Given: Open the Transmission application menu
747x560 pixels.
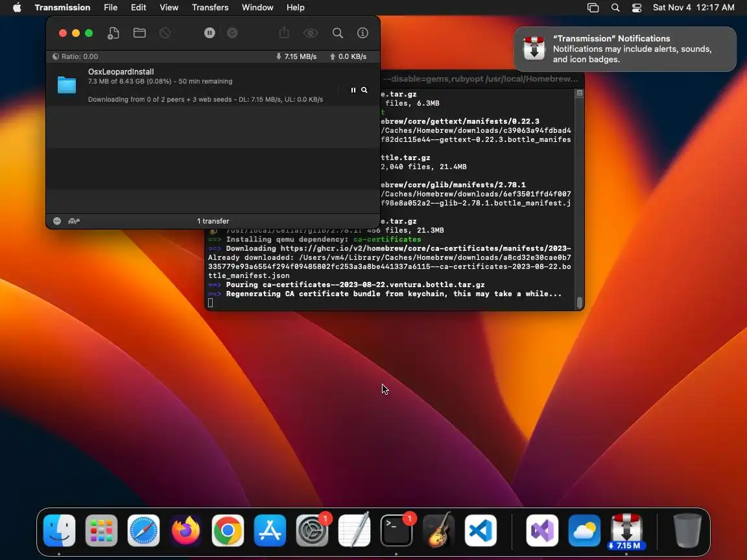Looking at the screenshot, I should [62, 8].
